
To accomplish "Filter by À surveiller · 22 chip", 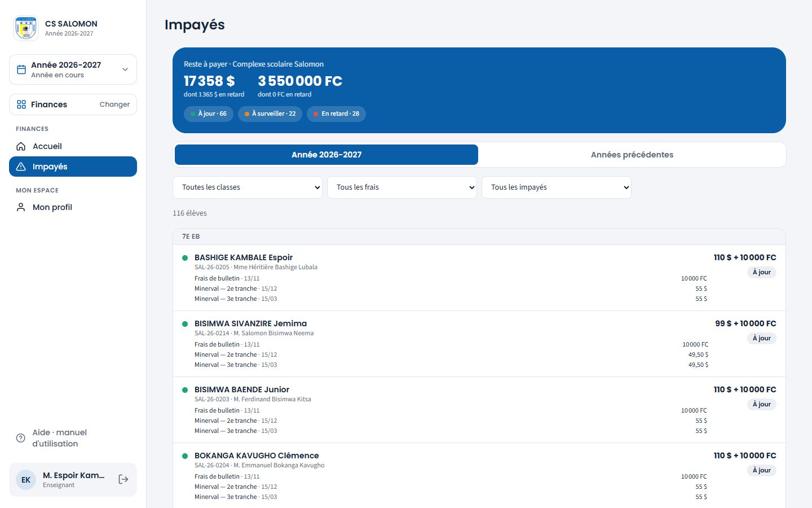I will coord(270,113).
